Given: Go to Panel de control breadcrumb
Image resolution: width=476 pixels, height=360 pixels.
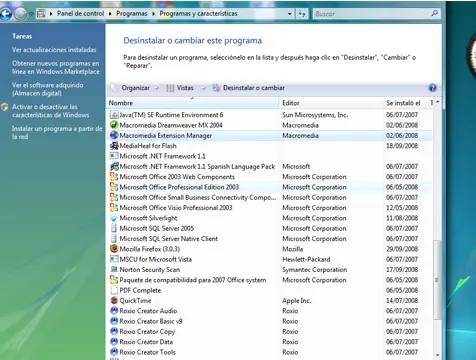Looking at the screenshot, I should click(80, 14).
